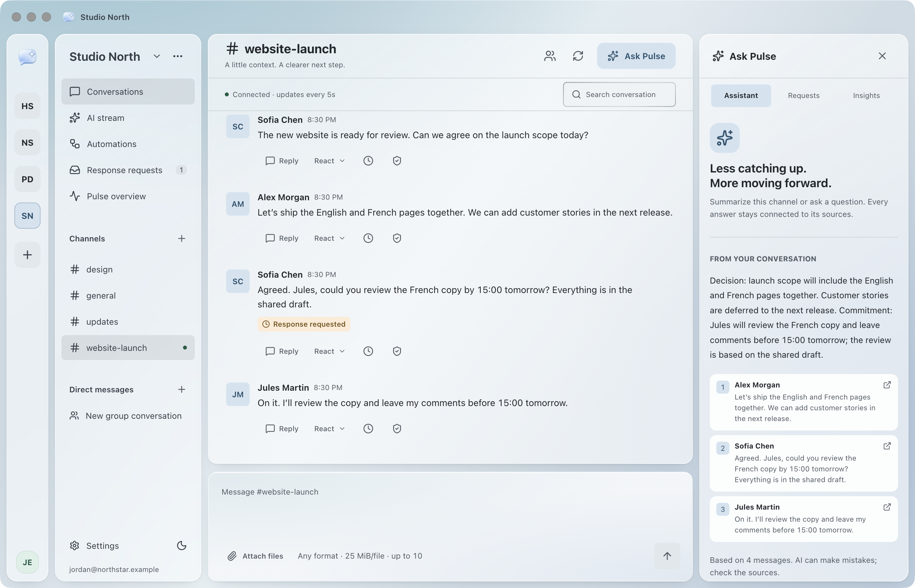Add a new channel with plus icon
915x588 pixels.
(x=181, y=238)
